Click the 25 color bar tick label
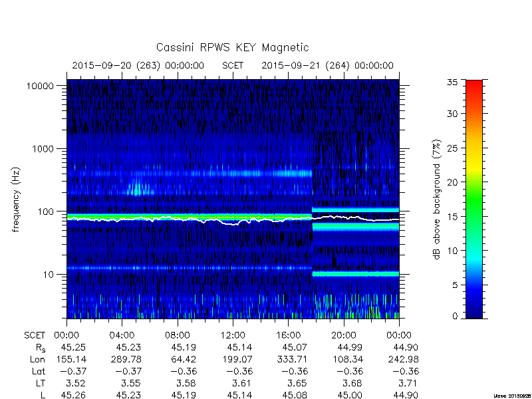 click(452, 148)
